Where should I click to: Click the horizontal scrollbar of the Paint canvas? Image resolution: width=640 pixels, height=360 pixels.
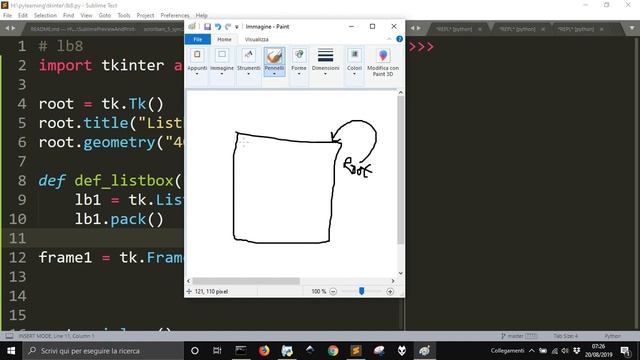coord(246,281)
